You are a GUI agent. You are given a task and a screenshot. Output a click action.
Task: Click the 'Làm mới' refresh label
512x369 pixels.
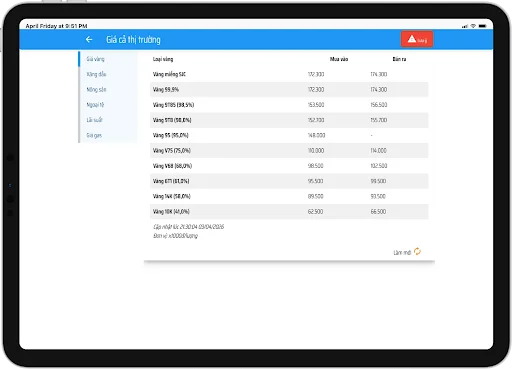point(402,253)
